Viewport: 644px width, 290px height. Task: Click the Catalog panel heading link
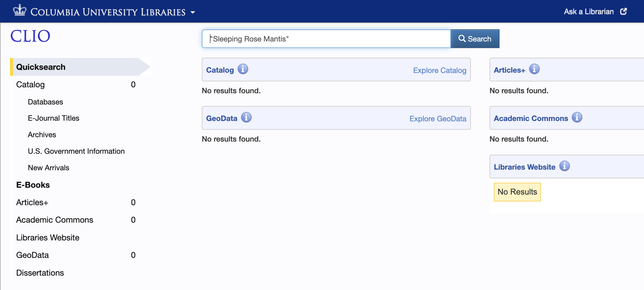tap(220, 70)
